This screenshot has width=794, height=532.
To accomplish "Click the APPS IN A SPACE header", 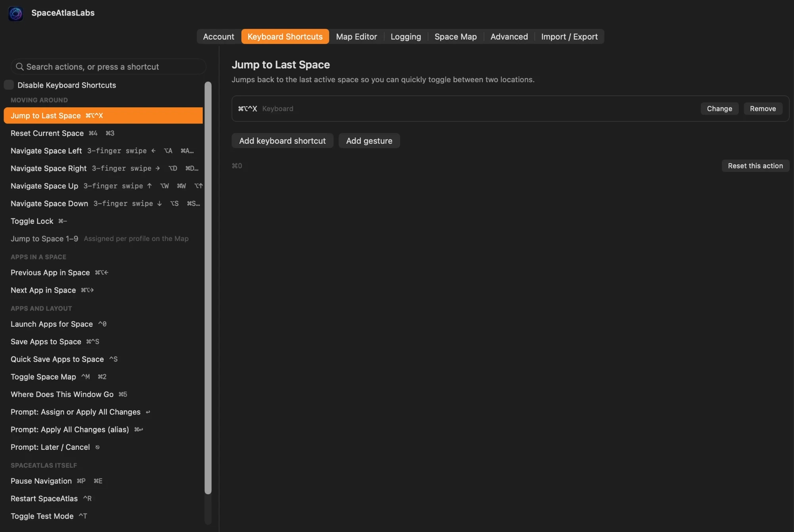I will coord(39,257).
